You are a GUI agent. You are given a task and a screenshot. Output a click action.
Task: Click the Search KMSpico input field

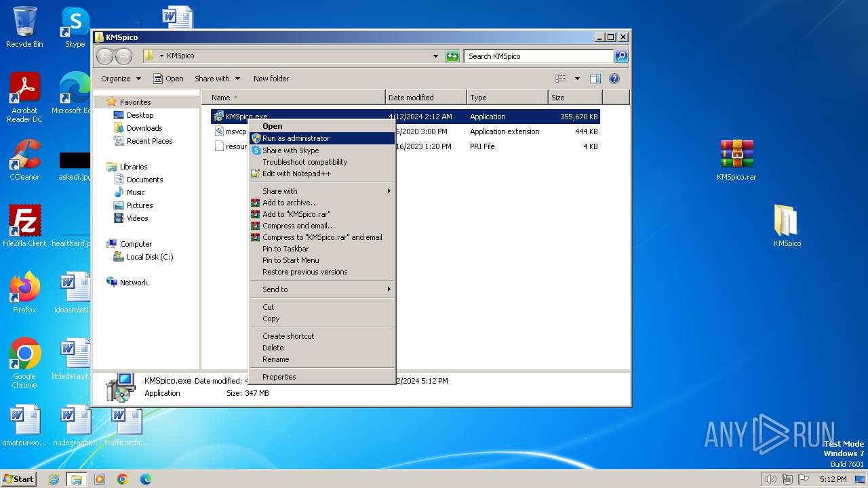click(539, 56)
